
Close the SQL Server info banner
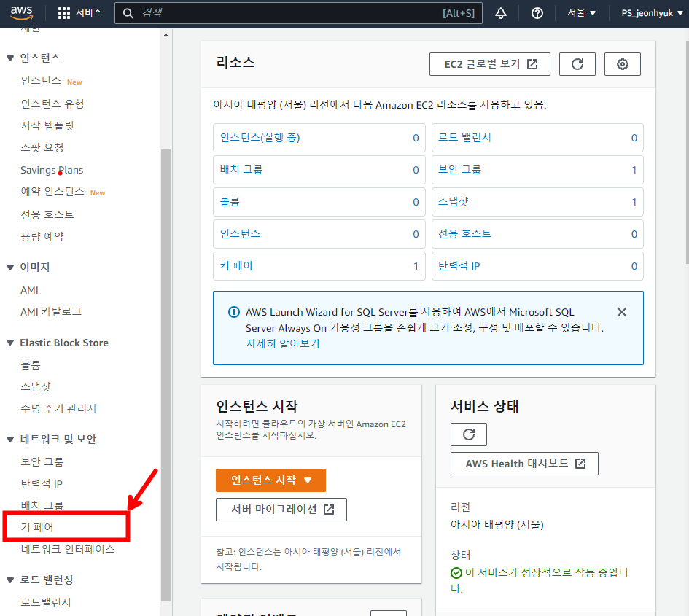point(621,312)
